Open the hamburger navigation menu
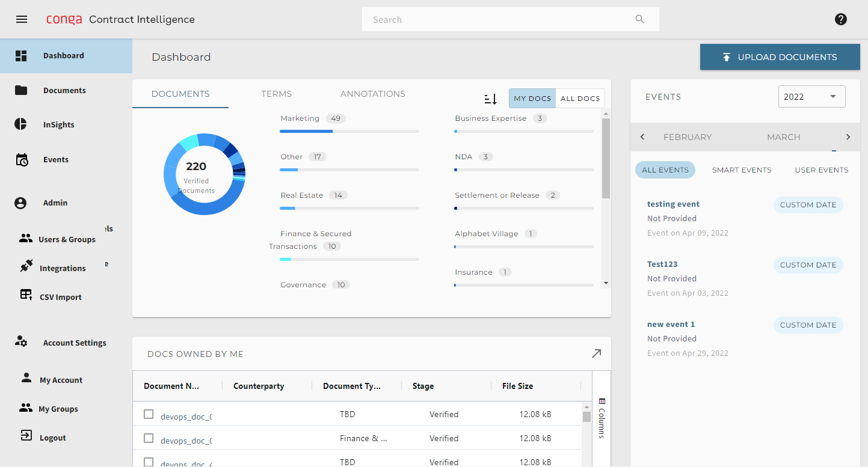The width and height of the screenshot is (868, 467). point(22,19)
